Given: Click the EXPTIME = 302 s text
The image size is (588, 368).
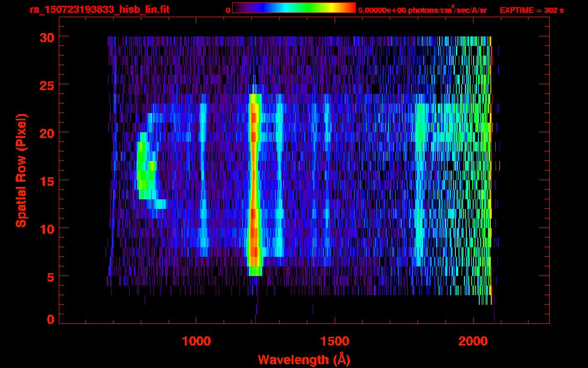Looking at the screenshot, I should tap(531, 10).
